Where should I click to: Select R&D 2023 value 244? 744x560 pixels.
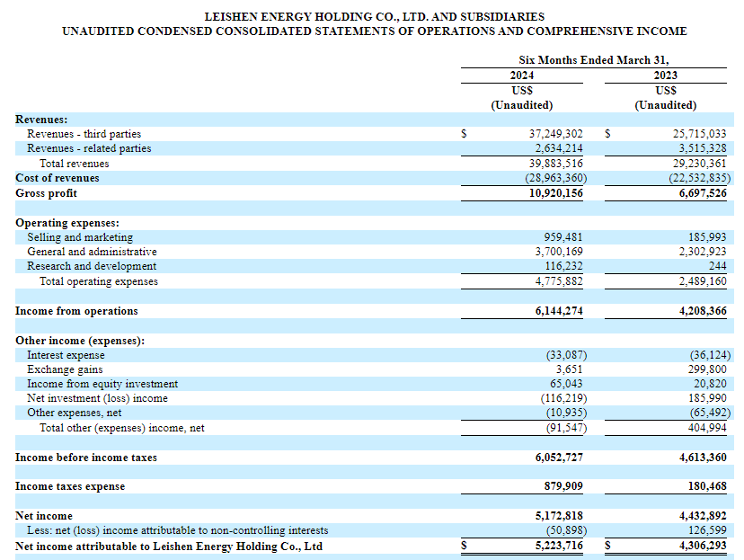pyautogui.click(x=717, y=266)
